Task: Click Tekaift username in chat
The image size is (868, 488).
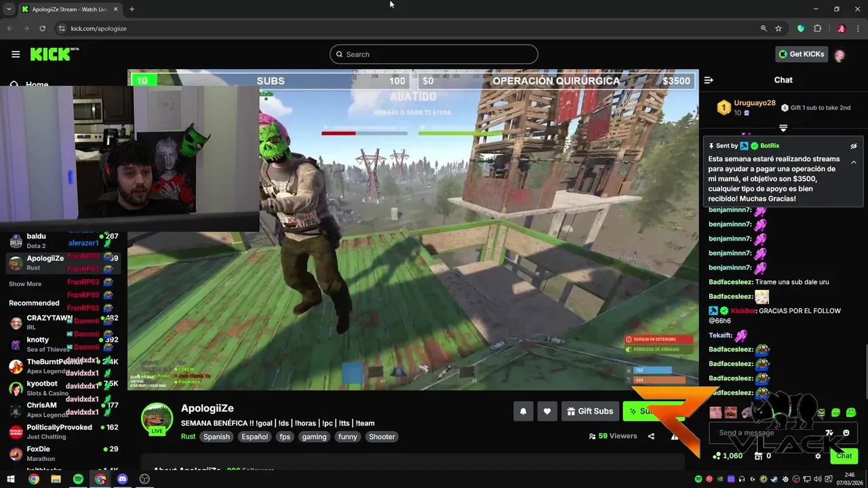Action: coord(720,335)
